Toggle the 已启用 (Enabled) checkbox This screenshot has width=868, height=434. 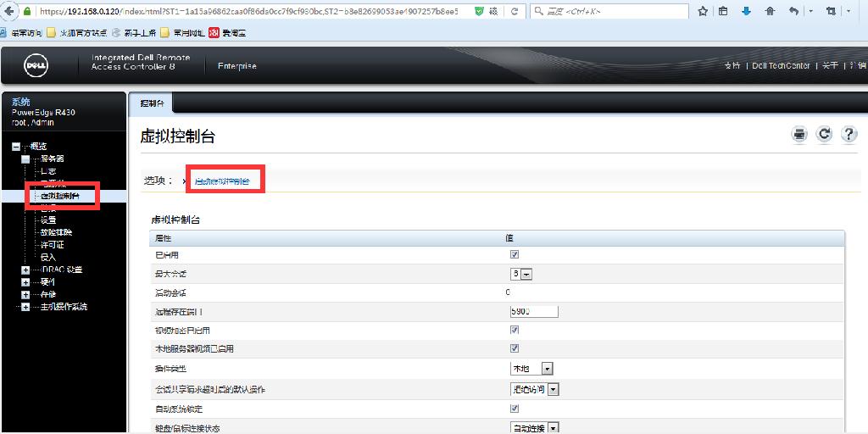(x=515, y=255)
